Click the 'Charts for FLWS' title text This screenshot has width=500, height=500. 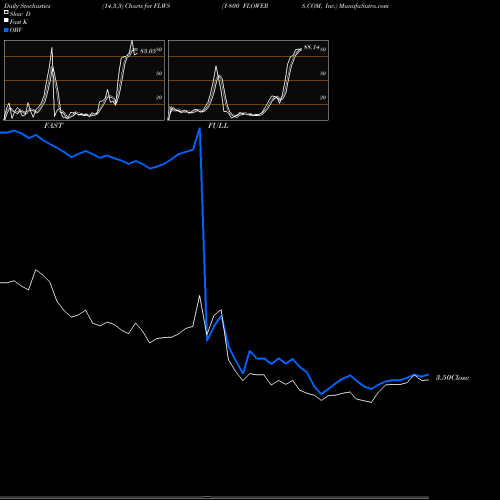(x=147, y=6)
